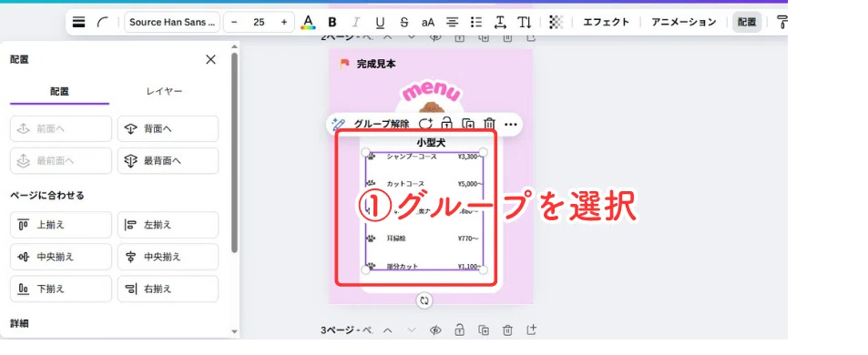
Task: Align to bottom with 下揃え
Action: pos(61,289)
